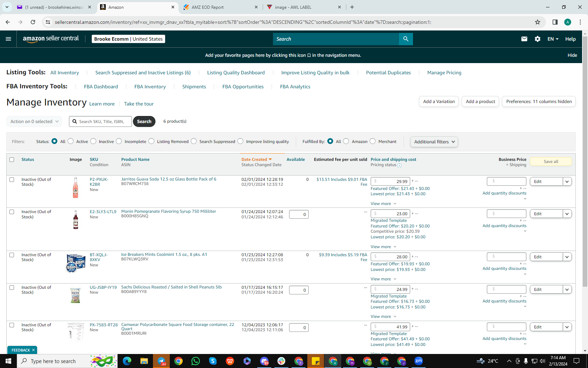Viewport: 588px width, 368px height.
Task: Open WhatsApp from the taskbar
Action: click(196, 361)
